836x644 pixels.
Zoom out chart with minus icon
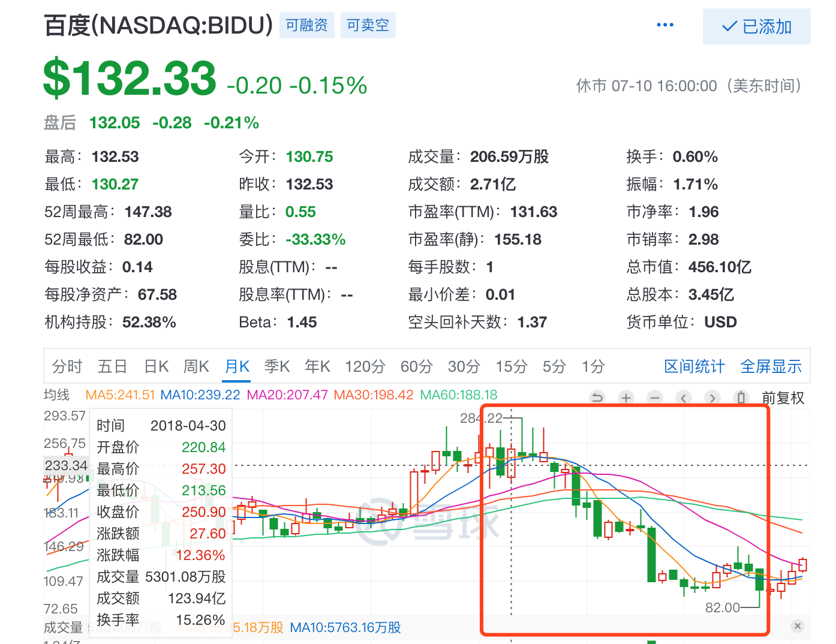[x=655, y=398]
